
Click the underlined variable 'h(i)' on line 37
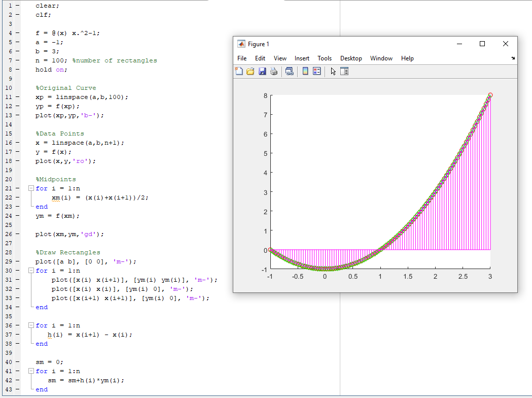point(55,335)
